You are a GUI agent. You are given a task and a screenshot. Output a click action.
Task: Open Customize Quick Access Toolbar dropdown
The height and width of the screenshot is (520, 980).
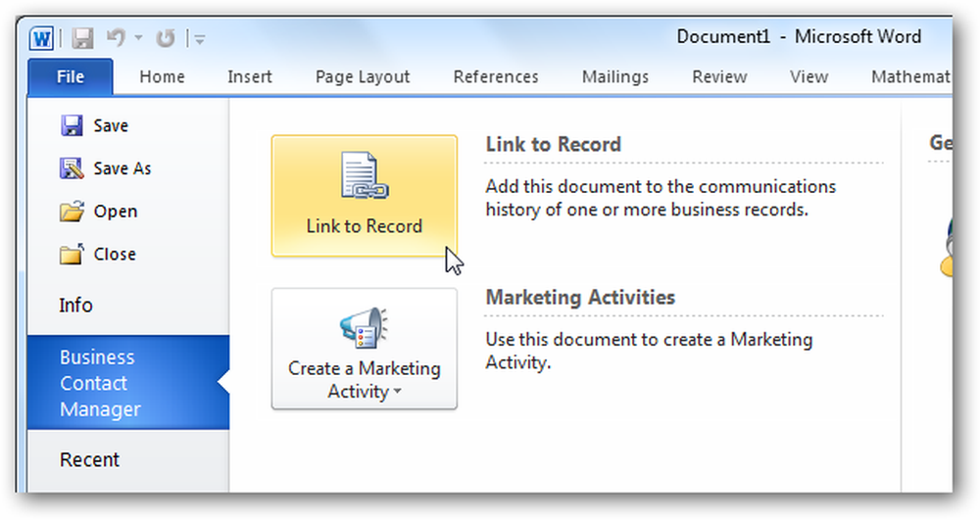200,39
